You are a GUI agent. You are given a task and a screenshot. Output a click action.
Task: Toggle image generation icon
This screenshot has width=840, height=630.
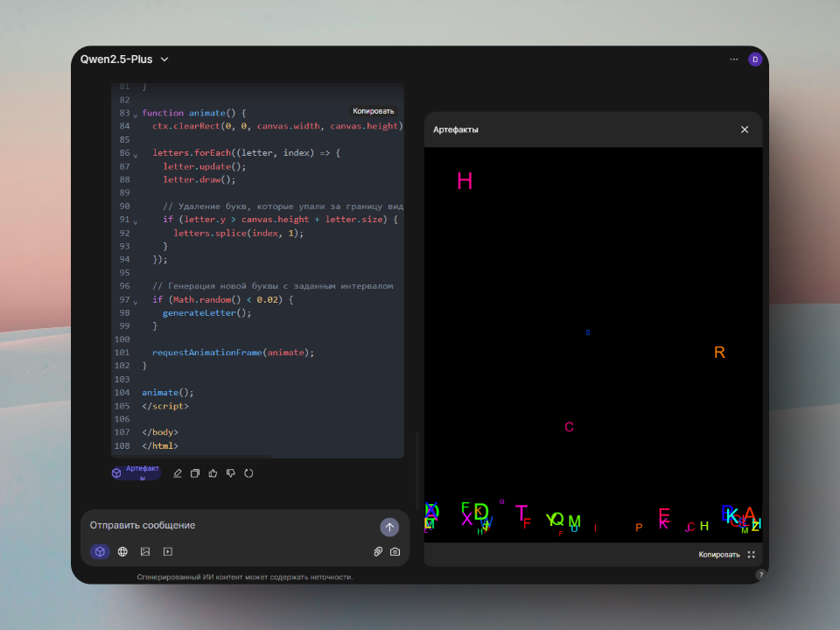145,551
